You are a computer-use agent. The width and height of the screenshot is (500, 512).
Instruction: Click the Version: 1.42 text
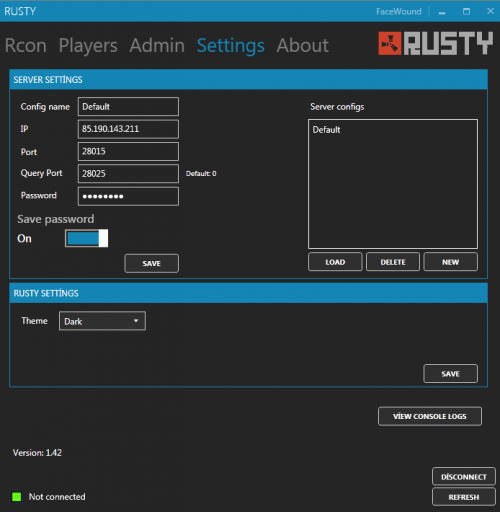37,453
